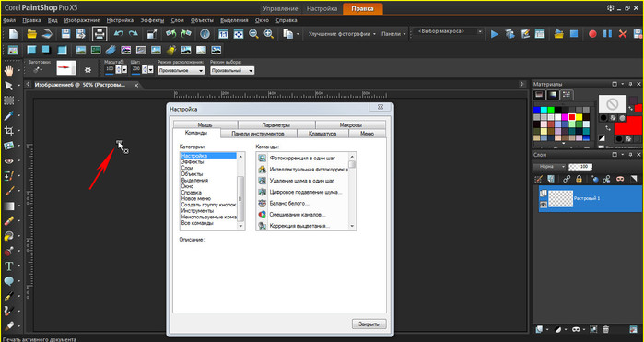This screenshot has width=644, height=342.
Task: Expand the Панели dropdown
Action: [393, 34]
